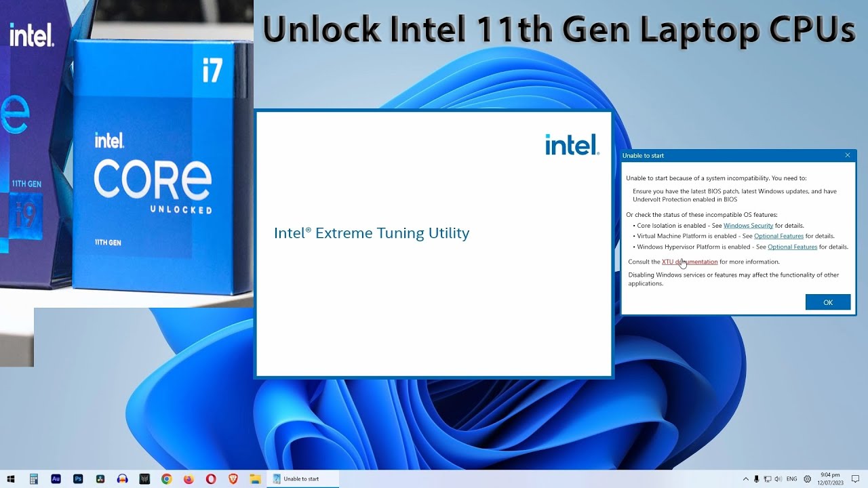Show hidden system tray icons

[x=746, y=479]
